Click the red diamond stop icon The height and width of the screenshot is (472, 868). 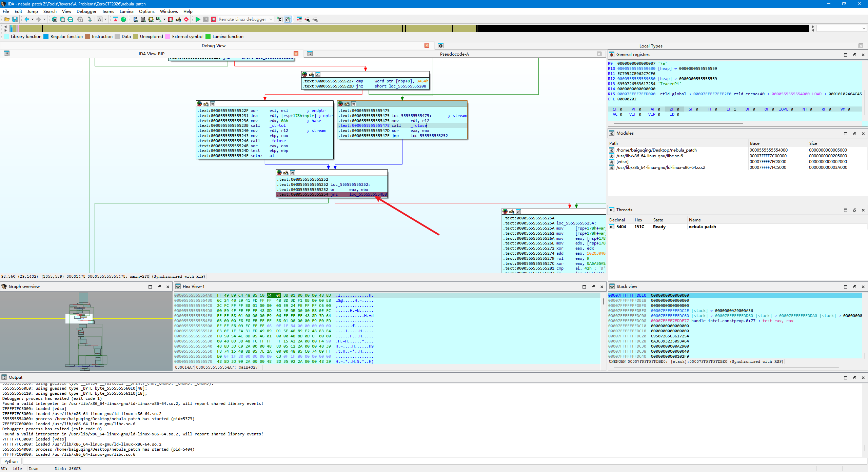tap(186, 19)
